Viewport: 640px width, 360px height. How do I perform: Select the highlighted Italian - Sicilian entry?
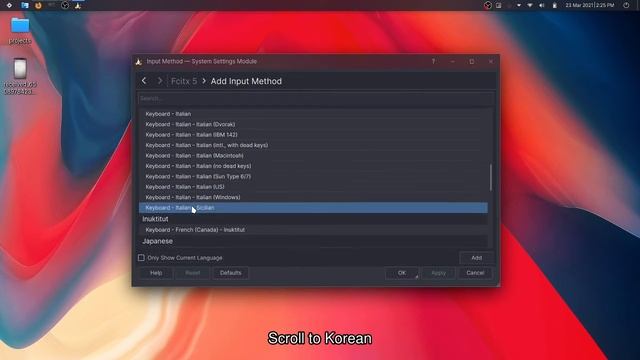point(313,208)
